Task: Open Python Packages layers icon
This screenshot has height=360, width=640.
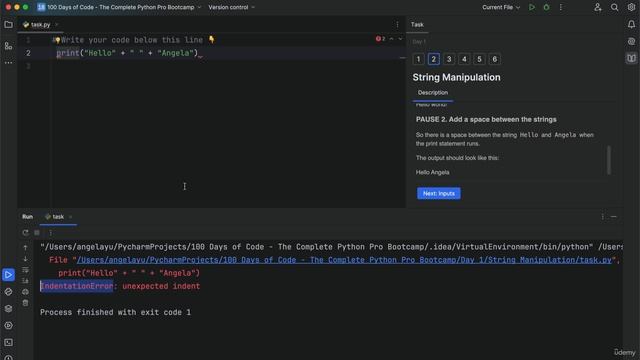Action: click(x=8, y=309)
